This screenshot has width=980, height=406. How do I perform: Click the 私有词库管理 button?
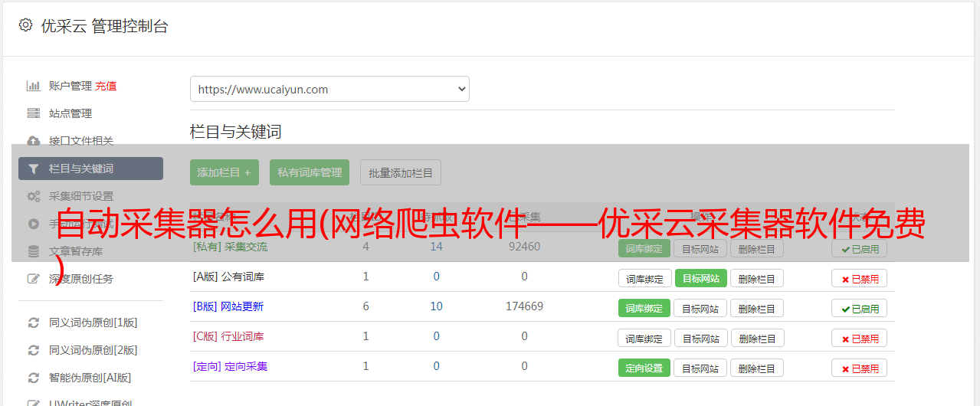click(310, 172)
